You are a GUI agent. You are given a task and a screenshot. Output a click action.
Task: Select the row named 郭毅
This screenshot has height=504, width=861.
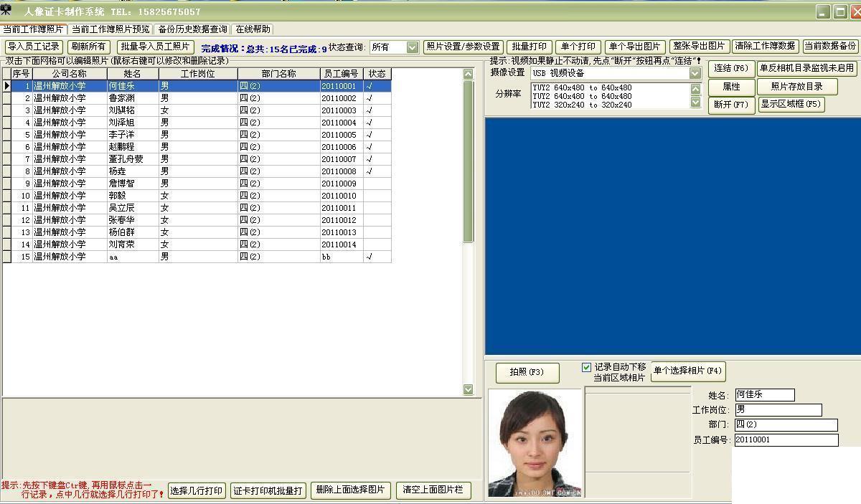197,196
